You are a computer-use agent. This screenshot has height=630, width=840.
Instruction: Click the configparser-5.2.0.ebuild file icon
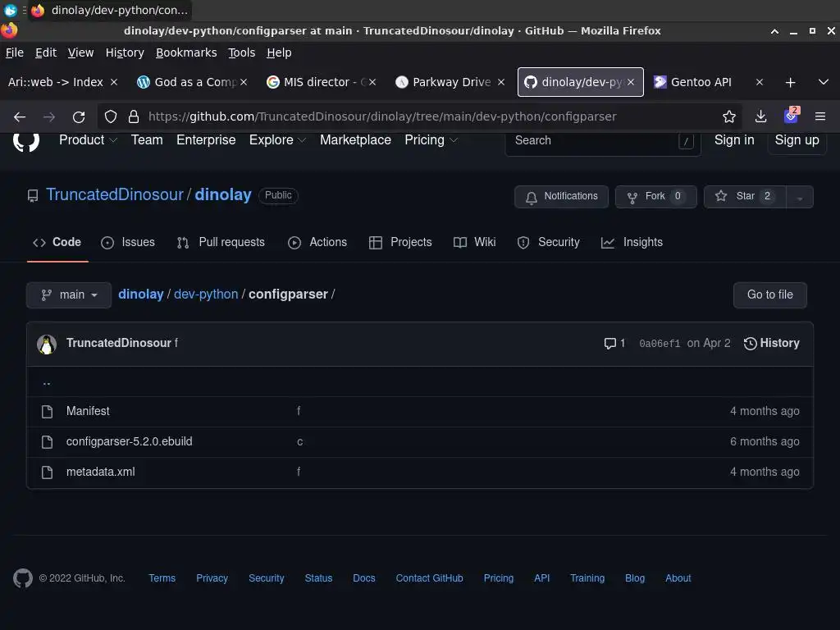coord(47,442)
